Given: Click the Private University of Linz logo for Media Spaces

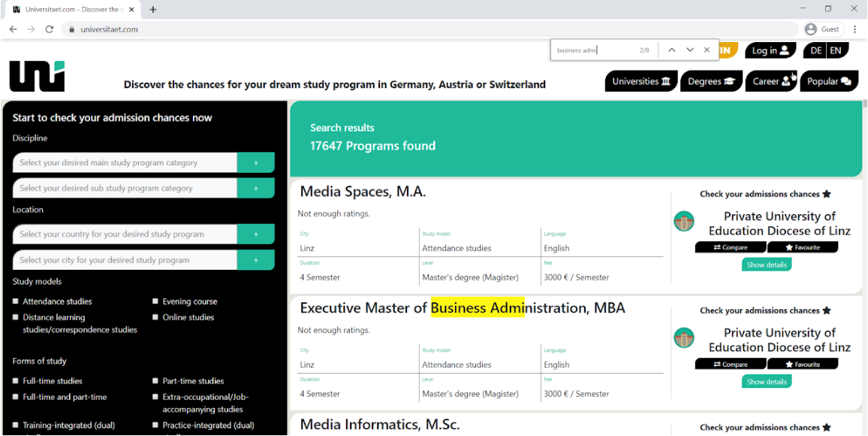Looking at the screenshot, I should pos(683,221).
